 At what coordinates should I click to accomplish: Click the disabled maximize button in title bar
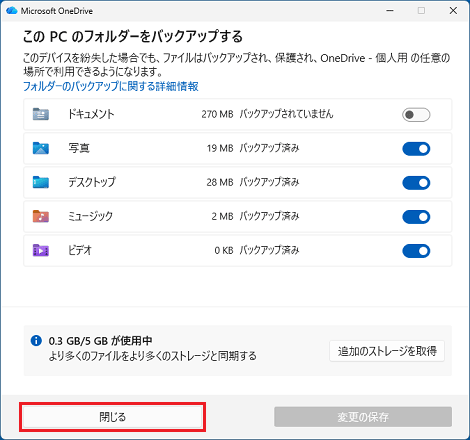[421, 11]
